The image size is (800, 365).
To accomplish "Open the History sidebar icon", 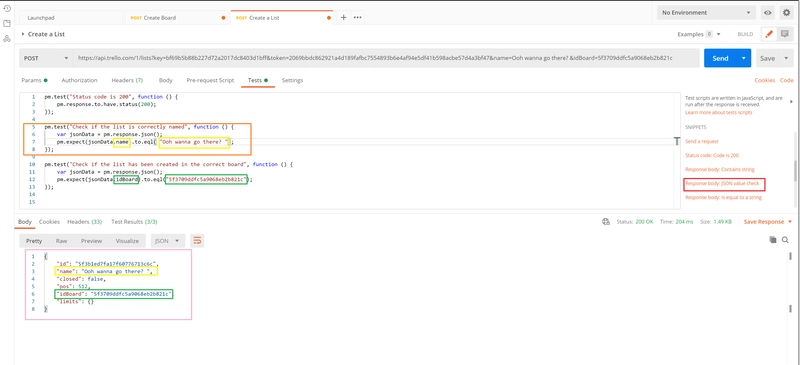I will (7, 8).
